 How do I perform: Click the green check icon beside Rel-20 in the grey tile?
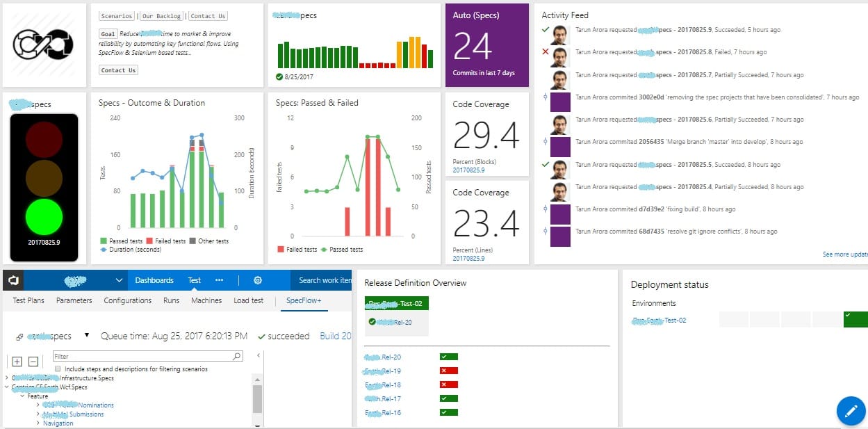tap(372, 322)
